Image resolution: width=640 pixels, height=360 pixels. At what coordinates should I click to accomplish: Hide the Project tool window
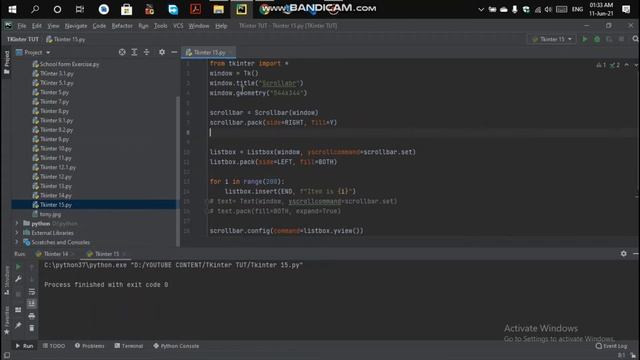pos(174,52)
